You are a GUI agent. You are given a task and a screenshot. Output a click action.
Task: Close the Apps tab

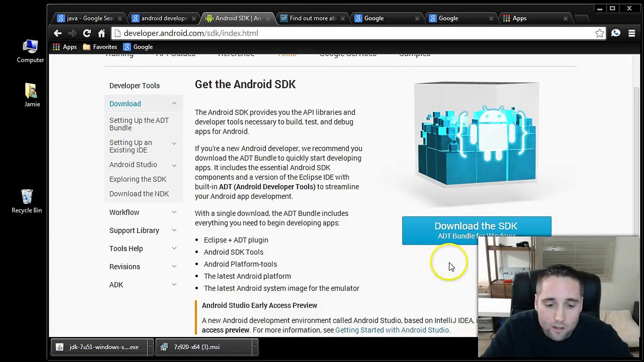point(566,18)
